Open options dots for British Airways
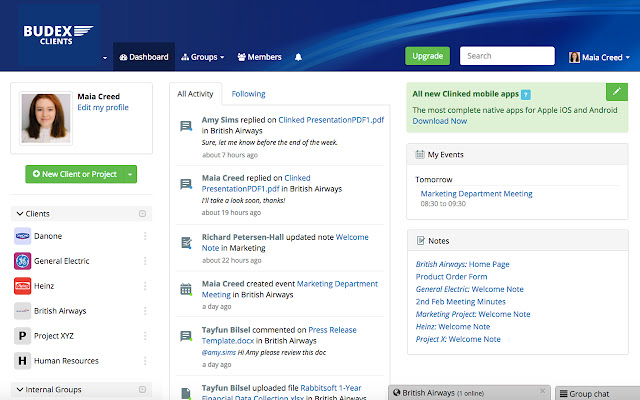 (145, 311)
